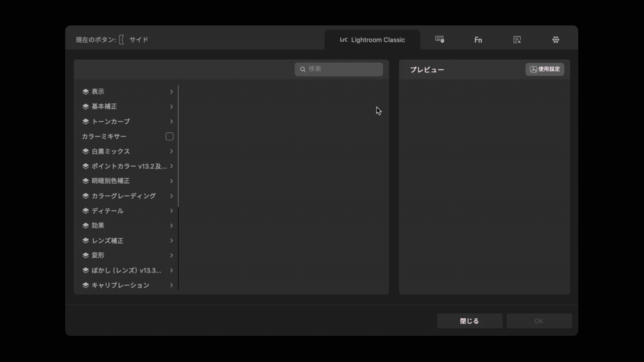Expand the レンズ補正 category chevron
Screen dimensions: 644x362
click(171, 241)
